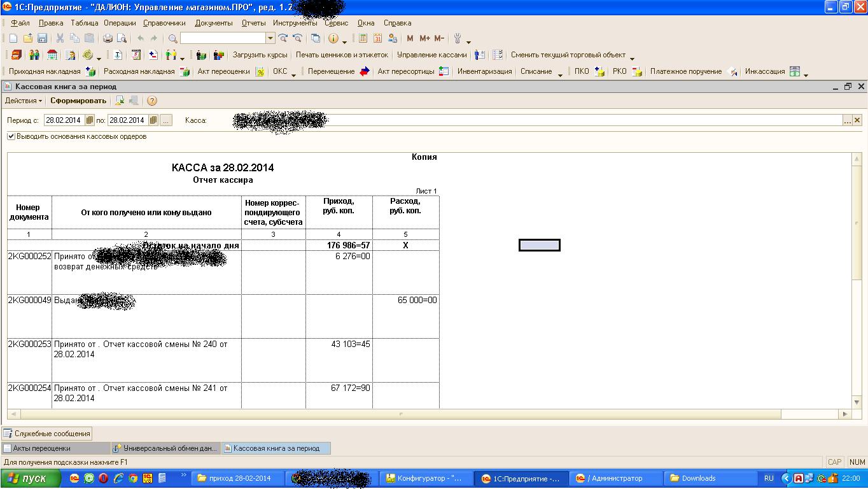Click period selection ellipsis button
The width and height of the screenshot is (868, 489).
166,120
